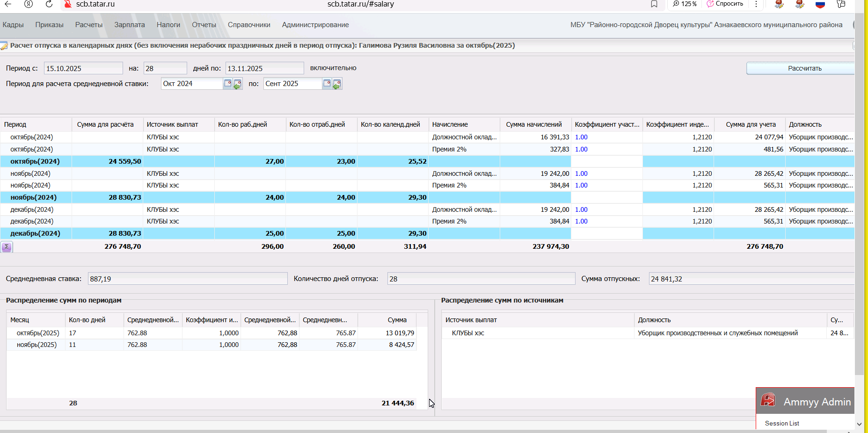Click the purple sigma summary icon
Screen dimensions: 868x433
point(7,247)
